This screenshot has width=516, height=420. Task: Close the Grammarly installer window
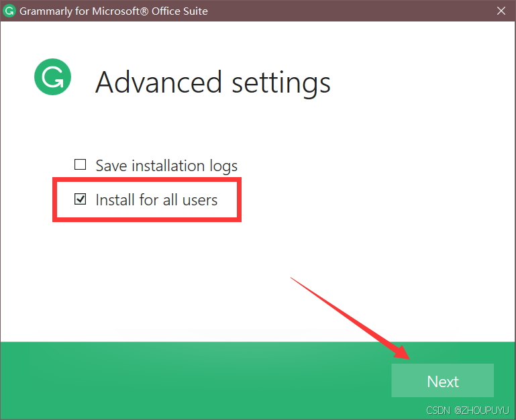point(501,11)
